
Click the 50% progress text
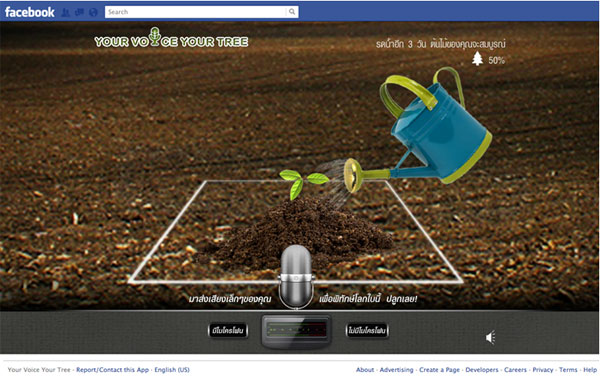click(496, 60)
